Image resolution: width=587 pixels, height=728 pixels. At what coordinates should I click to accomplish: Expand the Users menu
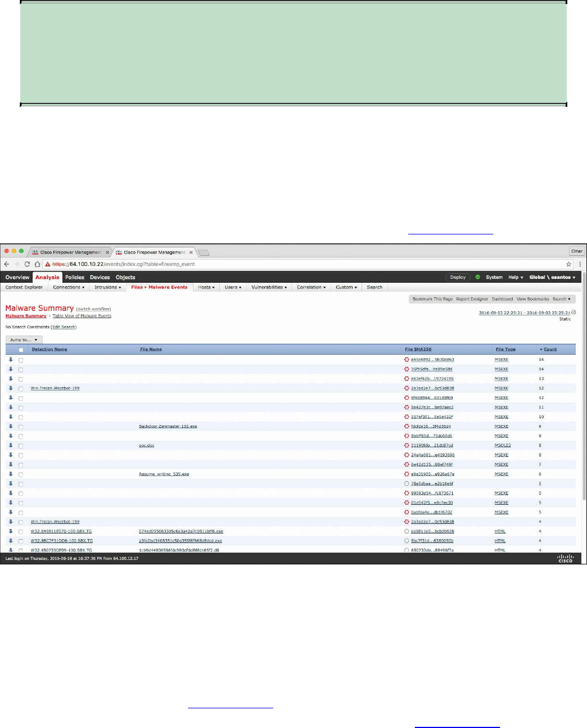(233, 287)
